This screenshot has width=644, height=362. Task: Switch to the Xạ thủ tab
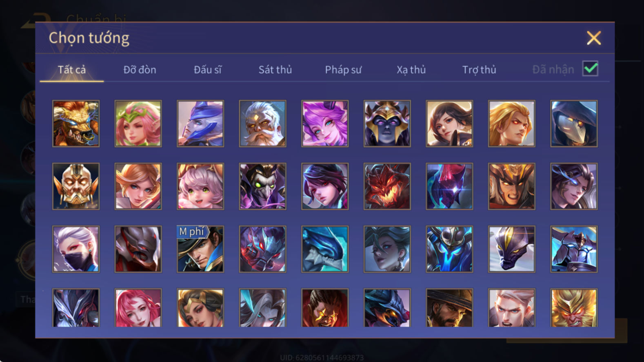click(411, 70)
